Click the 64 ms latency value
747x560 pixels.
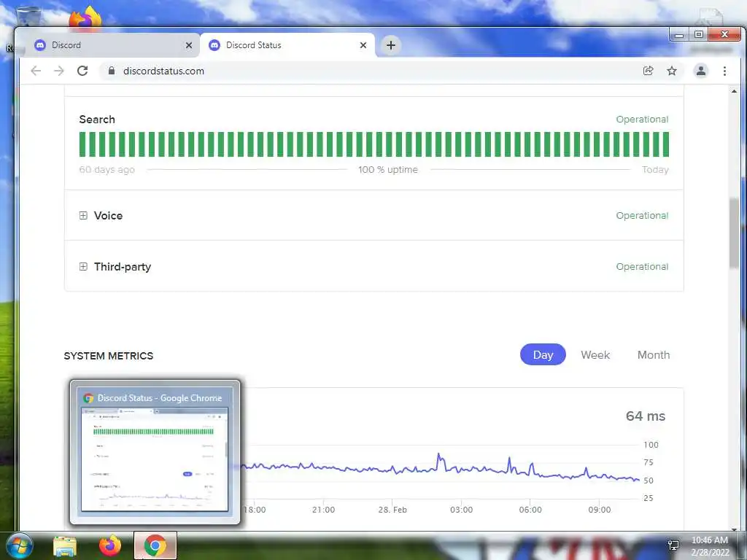coord(646,416)
